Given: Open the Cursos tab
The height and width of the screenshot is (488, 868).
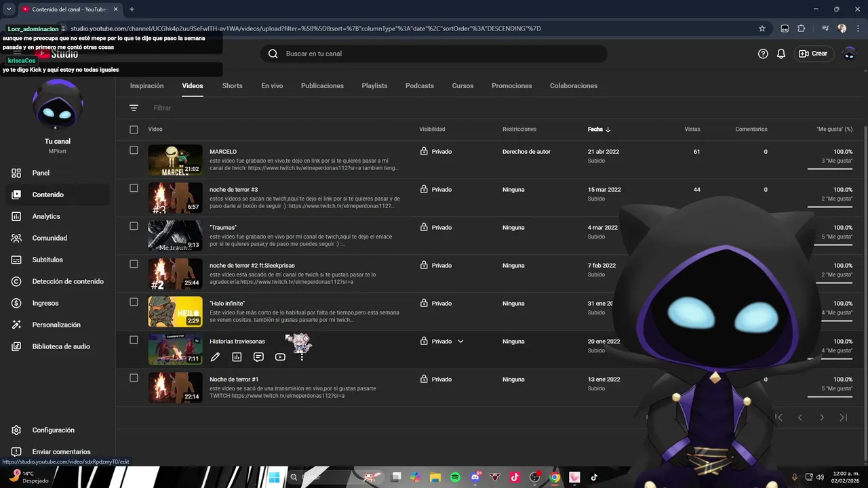Looking at the screenshot, I should coord(462,86).
